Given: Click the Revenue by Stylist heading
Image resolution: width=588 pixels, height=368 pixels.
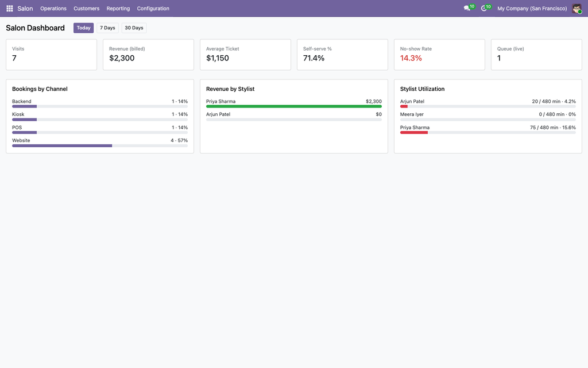Looking at the screenshot, I should (x=230, y=89).
